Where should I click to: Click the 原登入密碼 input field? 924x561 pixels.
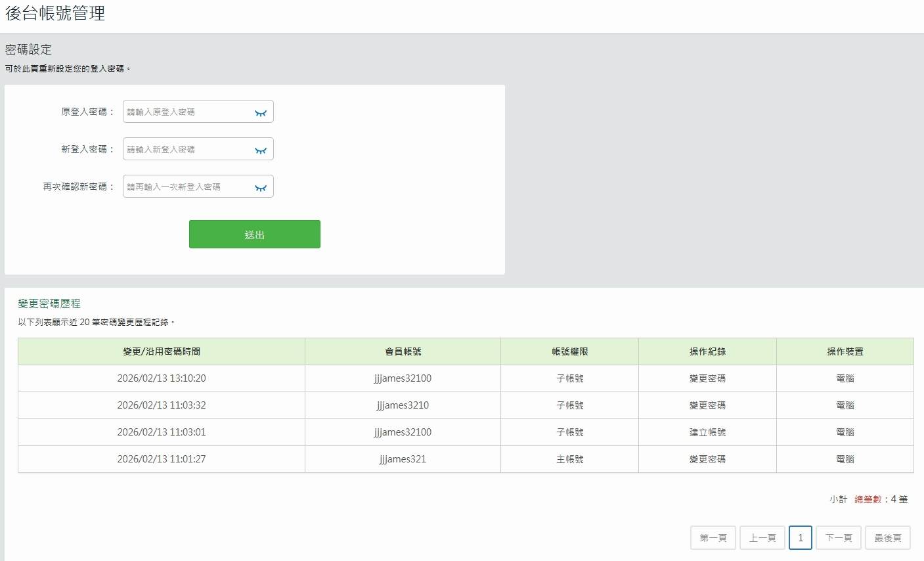tap(187, 112)
